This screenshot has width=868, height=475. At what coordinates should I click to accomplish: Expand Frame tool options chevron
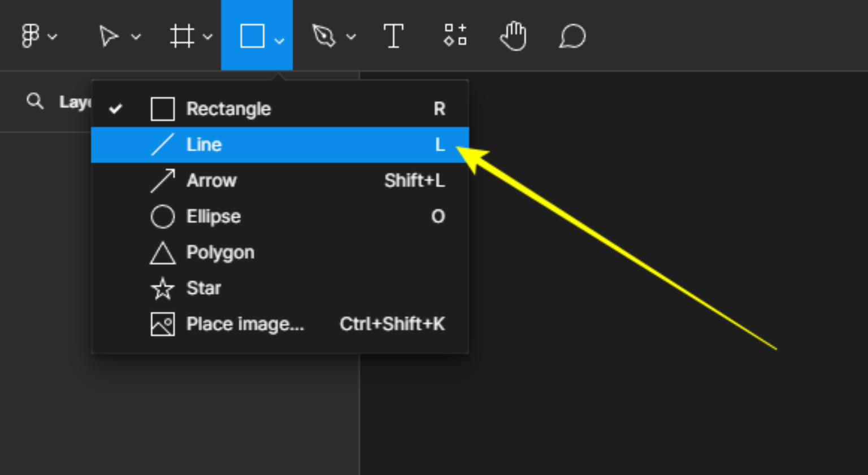coord(208,37)
